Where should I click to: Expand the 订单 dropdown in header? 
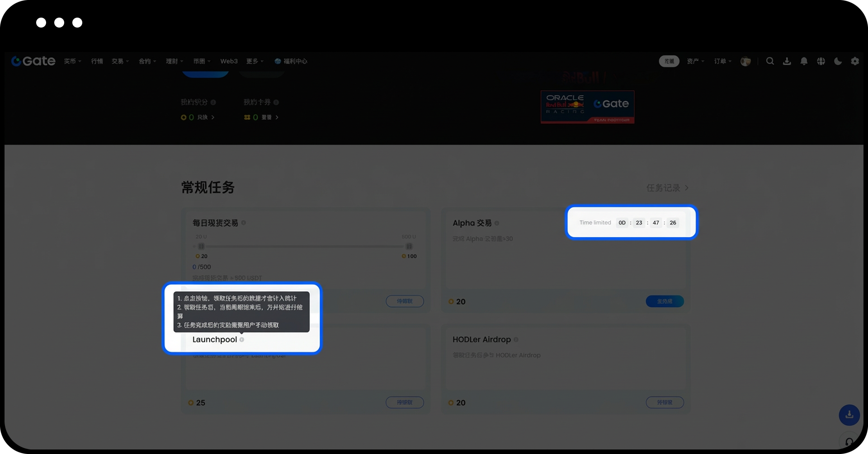[722, 61]
